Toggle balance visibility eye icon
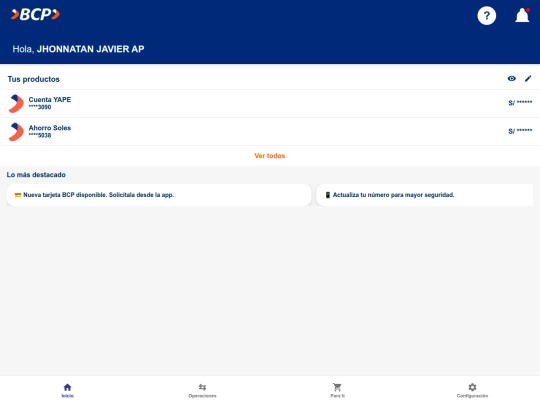This screenshot has height=405, width=540. 511,79
